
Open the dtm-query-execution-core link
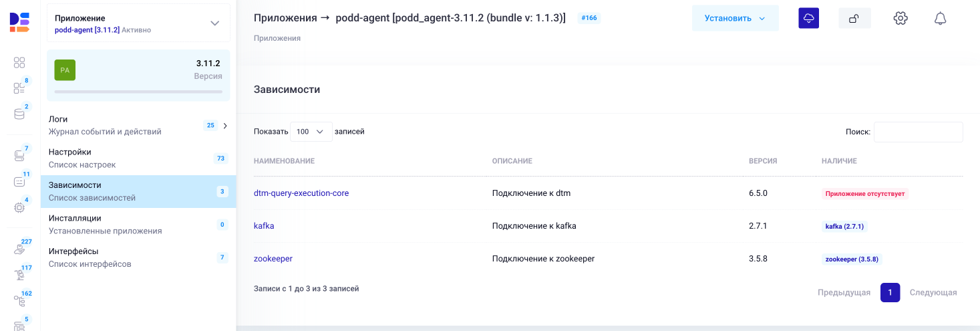click(x=301, y=193)
